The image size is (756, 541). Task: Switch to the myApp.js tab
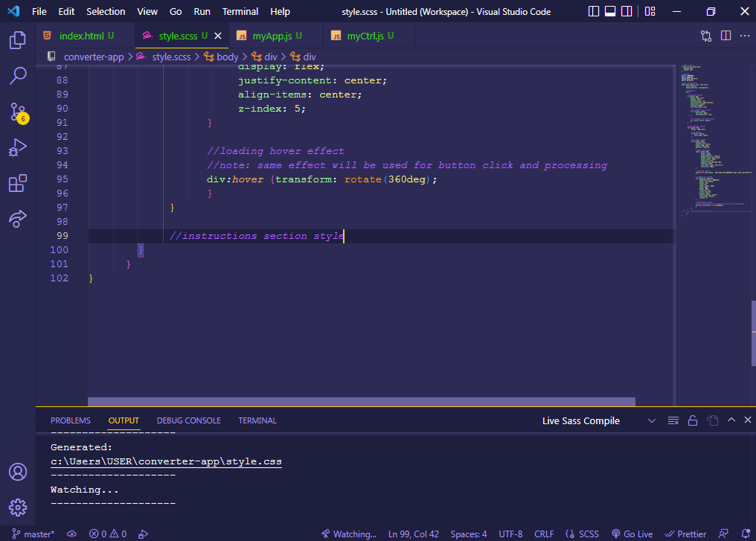[278, 36]
